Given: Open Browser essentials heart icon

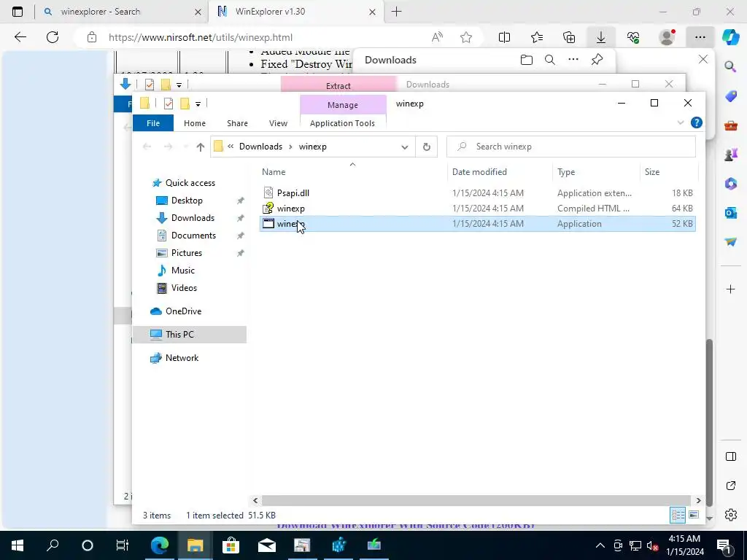Looking at the screenshot, I should pyautogui.click(x=633, y=37).
